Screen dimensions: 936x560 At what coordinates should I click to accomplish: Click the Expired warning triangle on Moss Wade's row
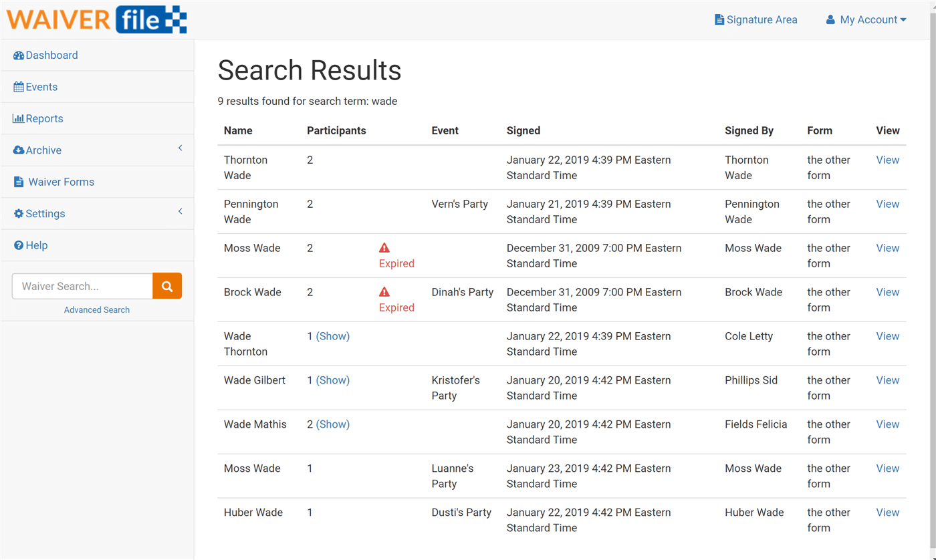384,247
